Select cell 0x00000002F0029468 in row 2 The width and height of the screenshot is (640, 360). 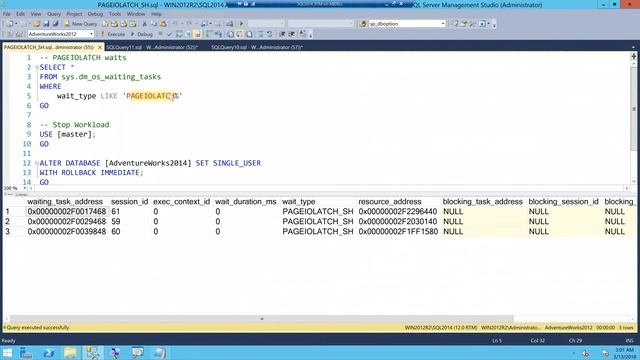coord(67,222)
